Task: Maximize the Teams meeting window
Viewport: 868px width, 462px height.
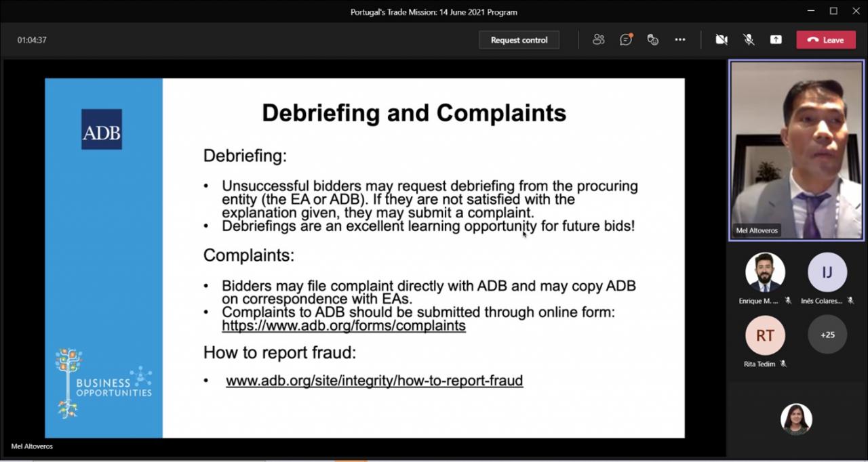Action: (x=833, y=11)
